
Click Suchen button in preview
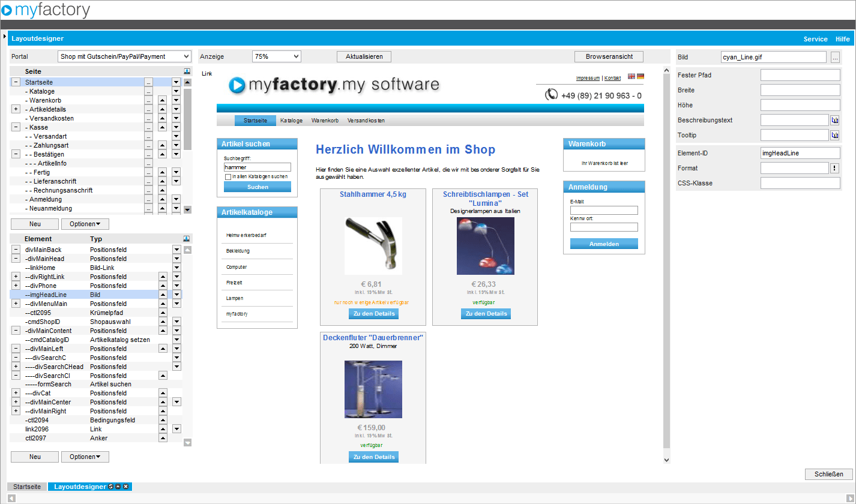tap(258, 187)
